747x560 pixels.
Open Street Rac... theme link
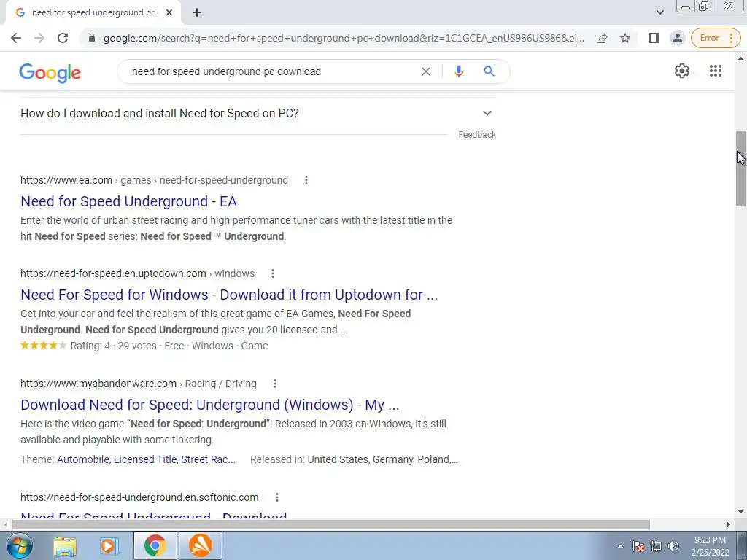pyautogui.click(x=208, y=459)
